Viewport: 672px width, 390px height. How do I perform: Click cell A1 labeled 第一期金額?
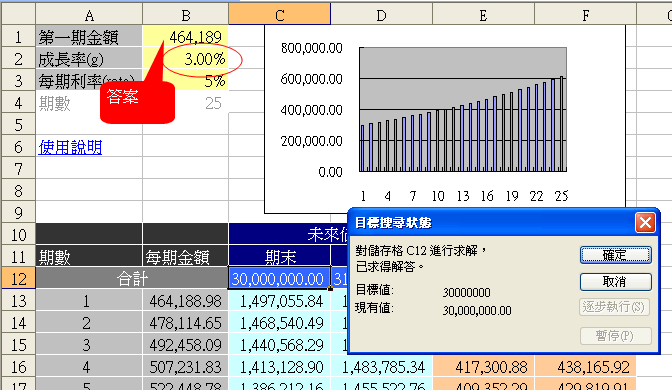(89, 36)
